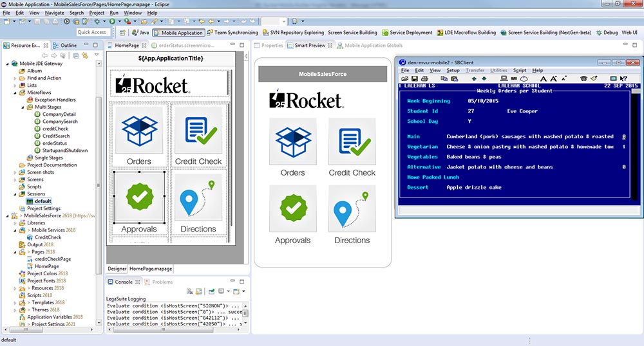Click the largest A font icon in SBClient
This screenshot has width=644, height=346.
tap(544, 78)
